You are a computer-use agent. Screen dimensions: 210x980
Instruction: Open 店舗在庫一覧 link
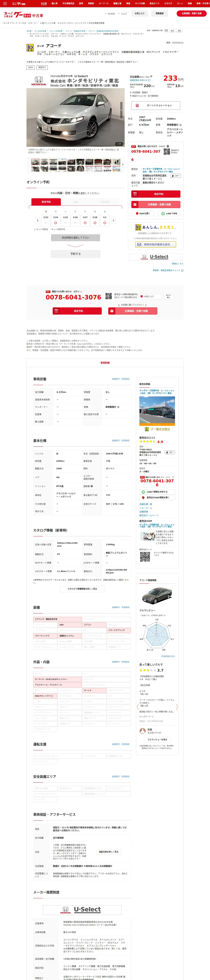tap(146, 504)
